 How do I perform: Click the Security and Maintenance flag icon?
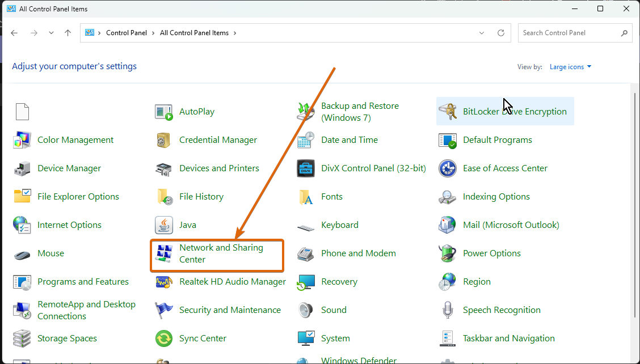[163, 310]
